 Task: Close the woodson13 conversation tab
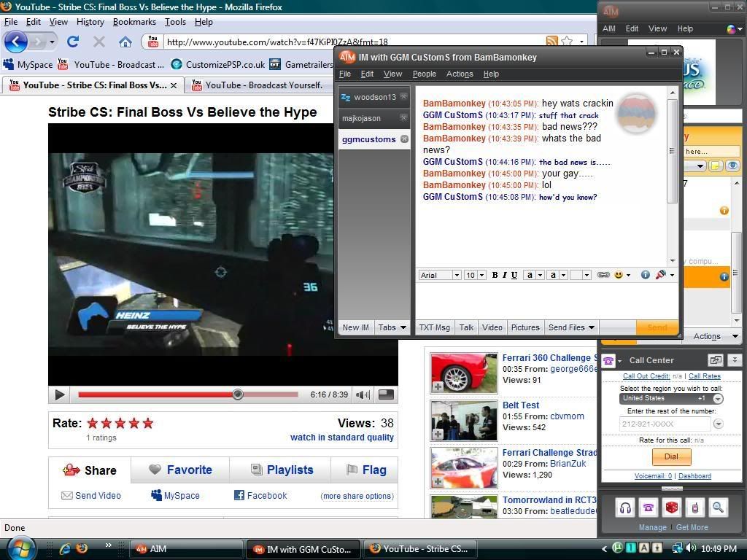(x=403, y=97)
